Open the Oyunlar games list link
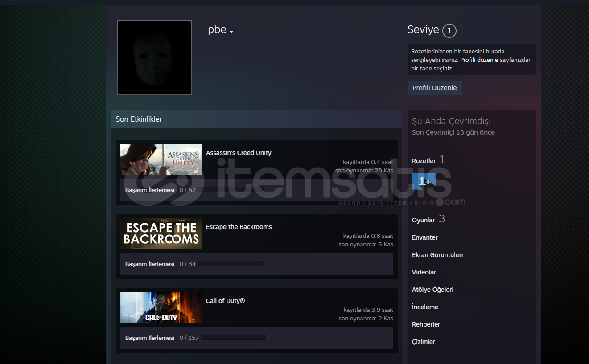589x364 pixels. click(x=424, y=220)
